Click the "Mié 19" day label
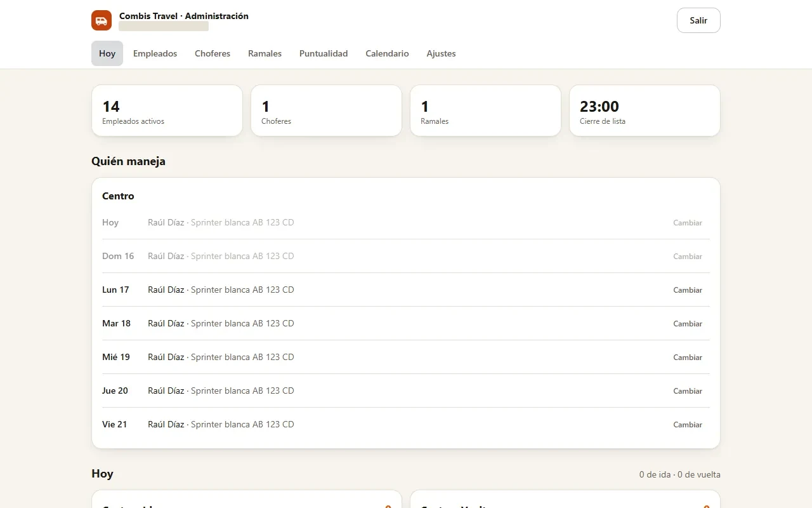This screenshot has width=812, height=508. 116,357
